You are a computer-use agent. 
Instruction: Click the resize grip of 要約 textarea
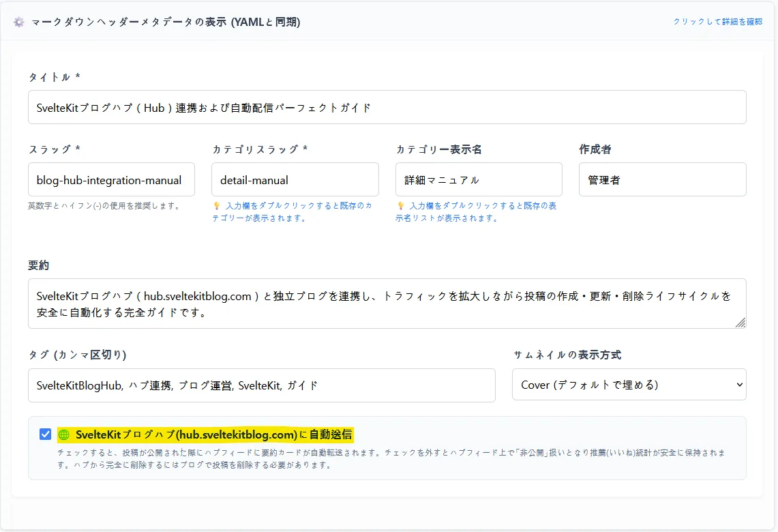[740, 323]
